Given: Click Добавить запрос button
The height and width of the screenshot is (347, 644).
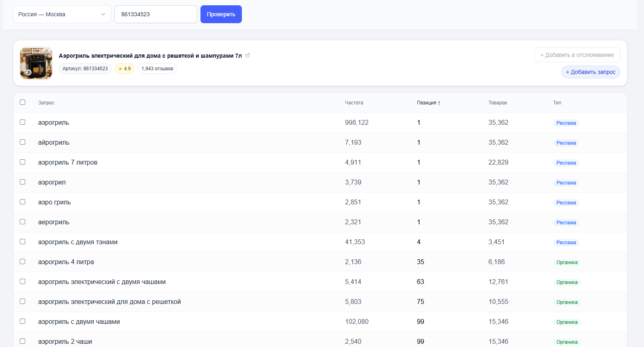Looking at the screenshot, I should (590, 72).
